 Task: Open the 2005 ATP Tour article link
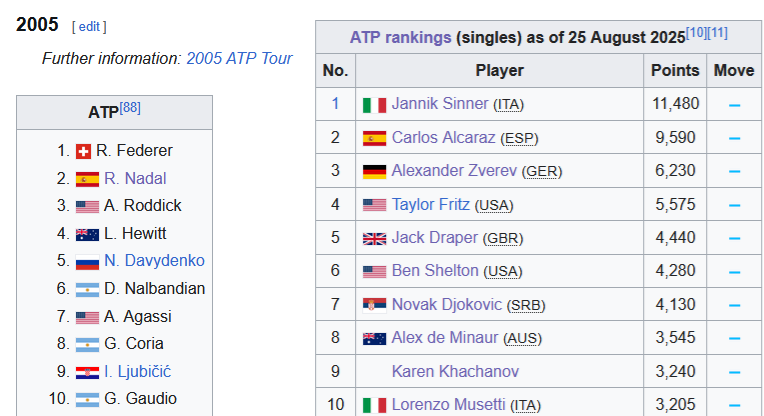click(239, 58)
